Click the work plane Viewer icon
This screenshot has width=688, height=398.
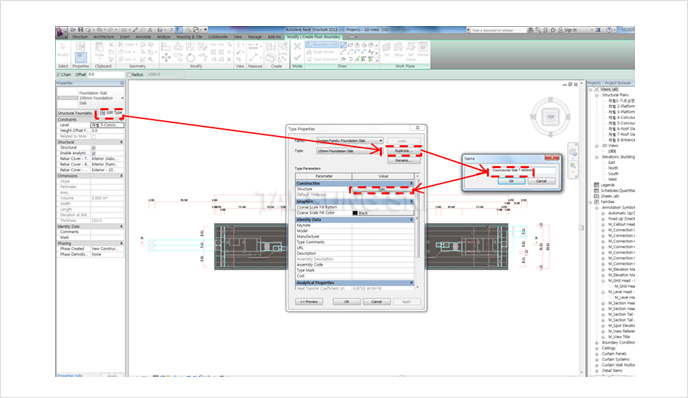(x=423, y=47)
